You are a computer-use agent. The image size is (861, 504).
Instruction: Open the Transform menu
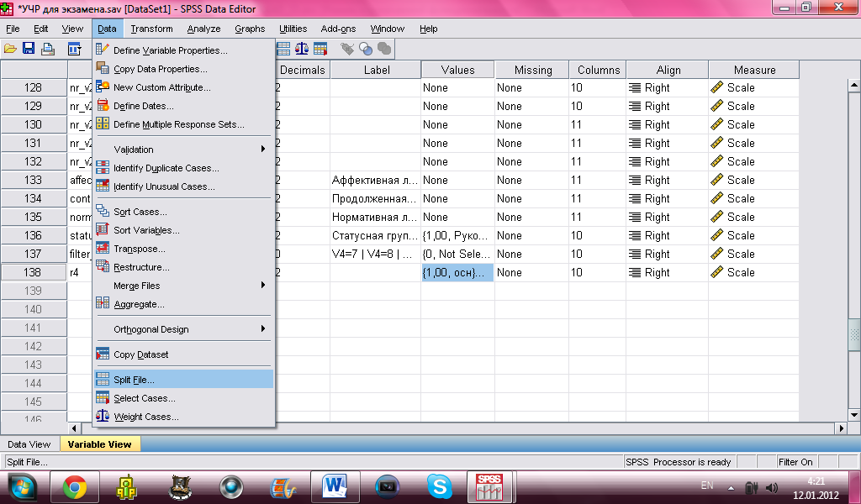pos(151,29)
